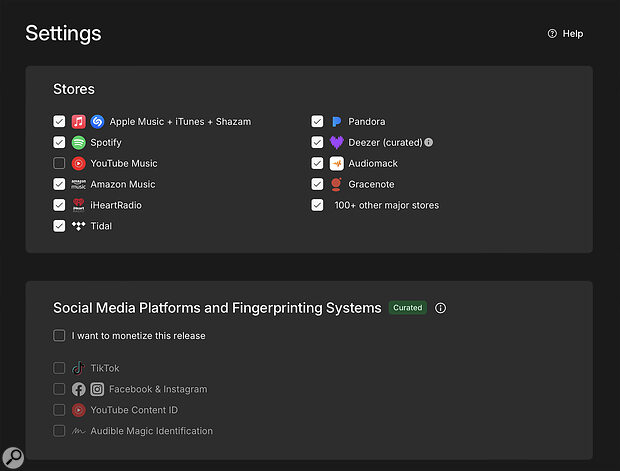Uncheck 100+ other major stores checkbox

(x=317, y=205)
